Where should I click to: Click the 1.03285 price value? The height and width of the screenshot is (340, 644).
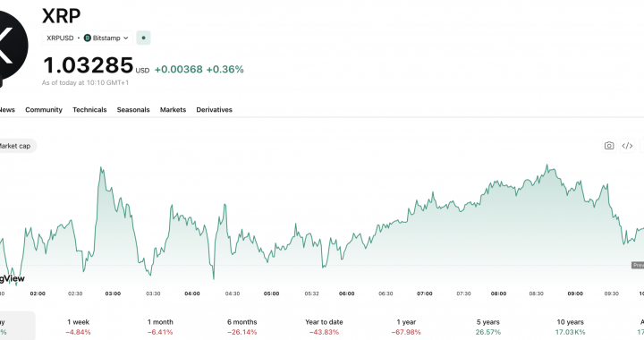click(89, 65)
